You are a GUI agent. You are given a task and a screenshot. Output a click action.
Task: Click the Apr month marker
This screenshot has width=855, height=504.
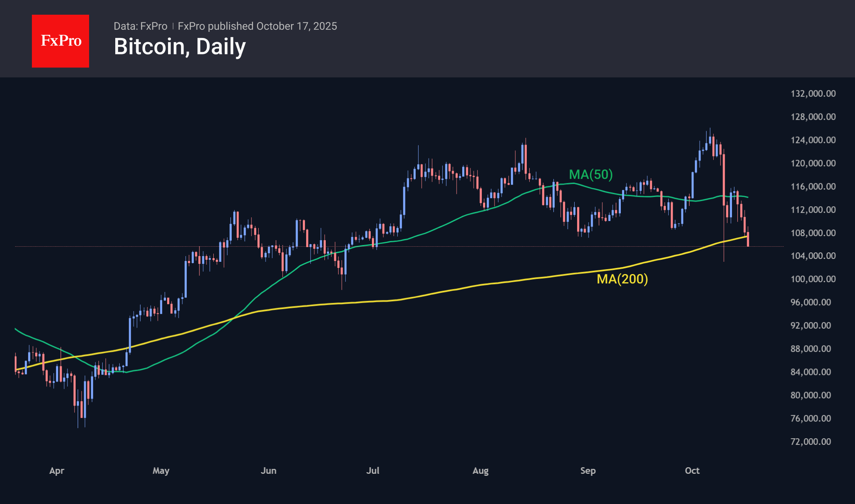click(x=57, y=471)
